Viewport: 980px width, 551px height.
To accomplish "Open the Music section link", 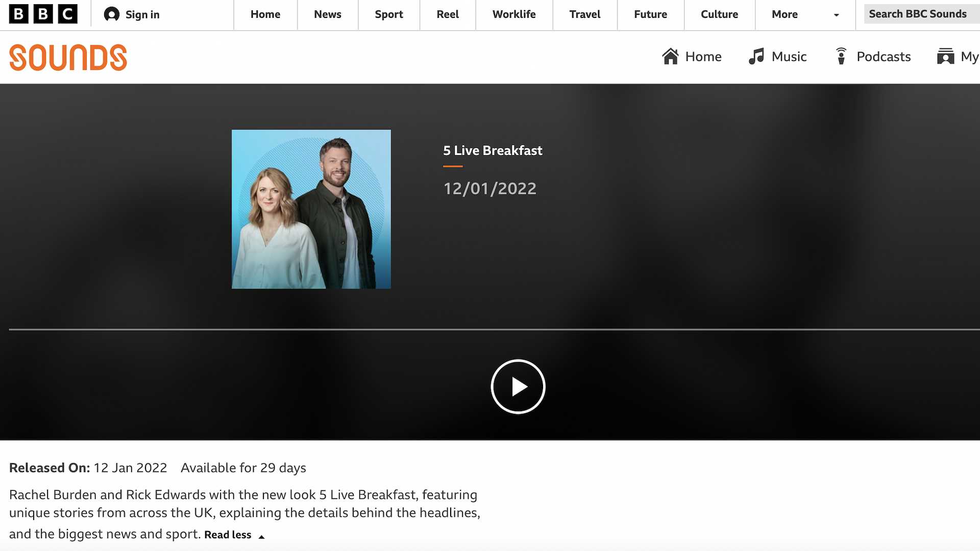I will click(x=778, y=56).
